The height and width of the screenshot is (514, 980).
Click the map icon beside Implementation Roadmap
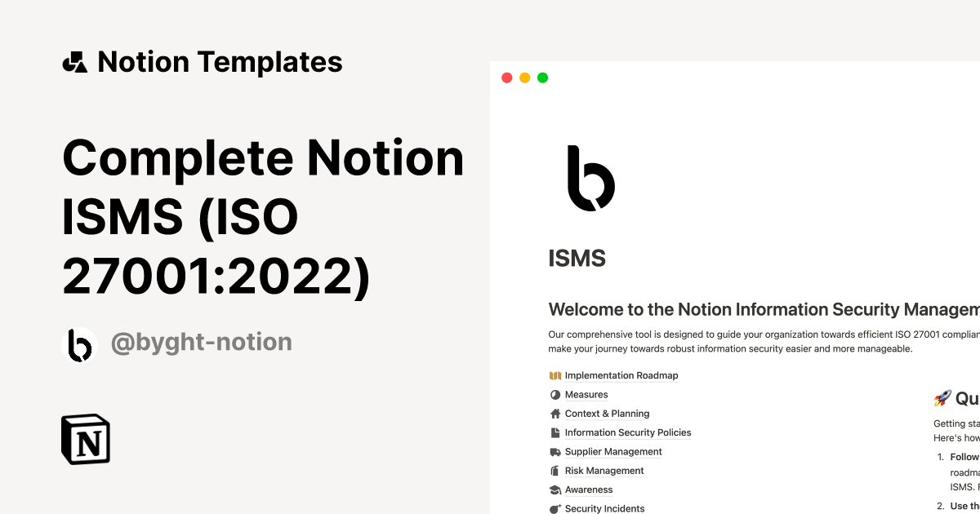(x=554, y=375)
